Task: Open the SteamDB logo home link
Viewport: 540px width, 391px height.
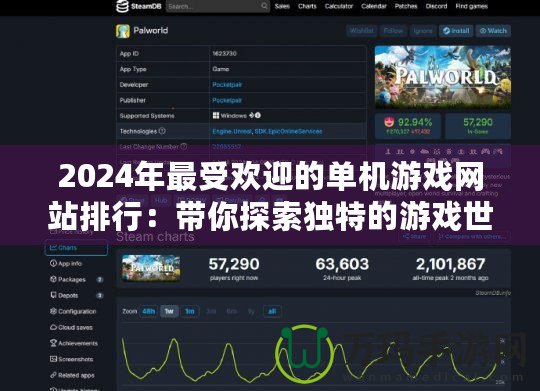Action: coord(139,6)
